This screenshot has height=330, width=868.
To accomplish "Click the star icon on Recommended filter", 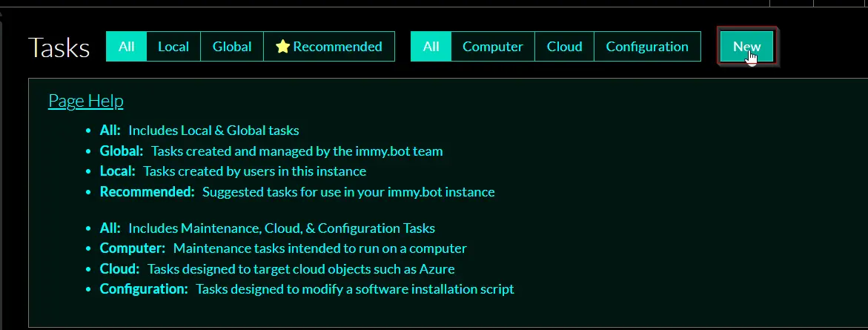I will click(x=283, y=47).
